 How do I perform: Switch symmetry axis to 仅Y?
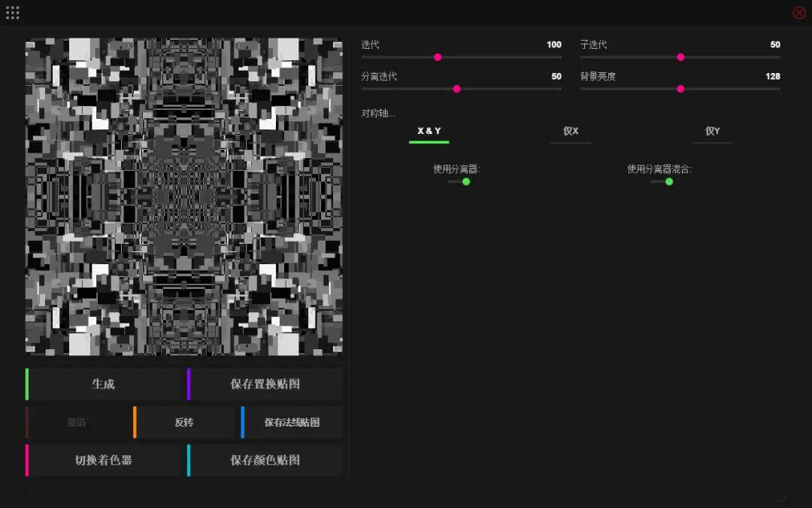712,129
